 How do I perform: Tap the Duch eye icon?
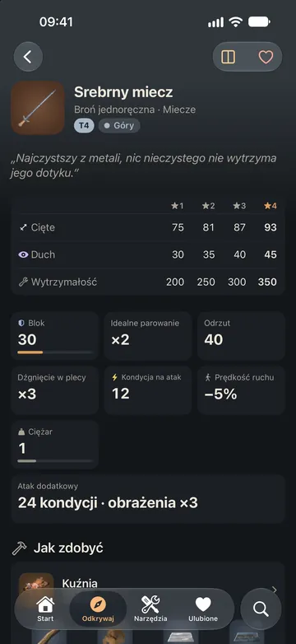[23, 254]
